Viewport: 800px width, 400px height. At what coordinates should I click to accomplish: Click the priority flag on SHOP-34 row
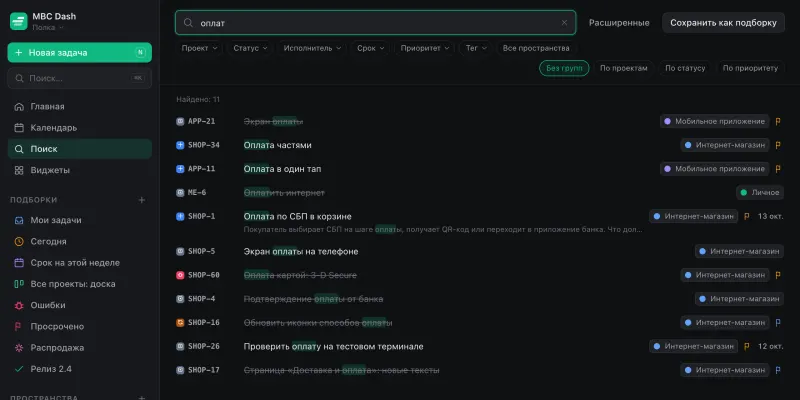click(778, 145)
